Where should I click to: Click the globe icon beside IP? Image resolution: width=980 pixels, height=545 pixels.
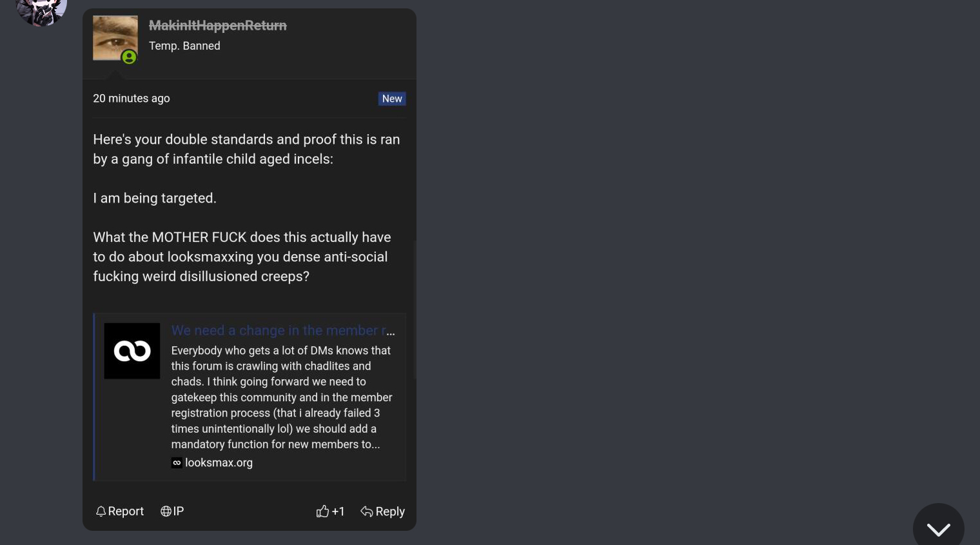[166, 511]
